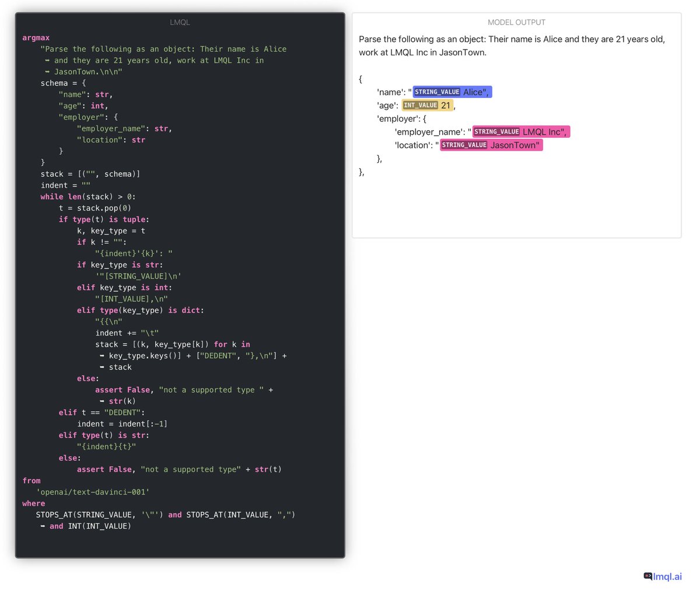Click the yellow INT_VALUE tag before 21

[420, 105]
